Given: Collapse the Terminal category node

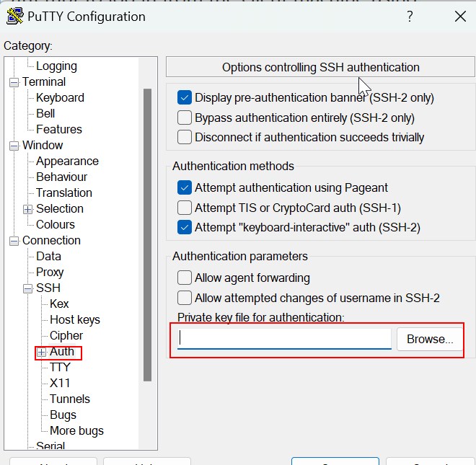Looking at the screenshot, I should click(14, 82).
